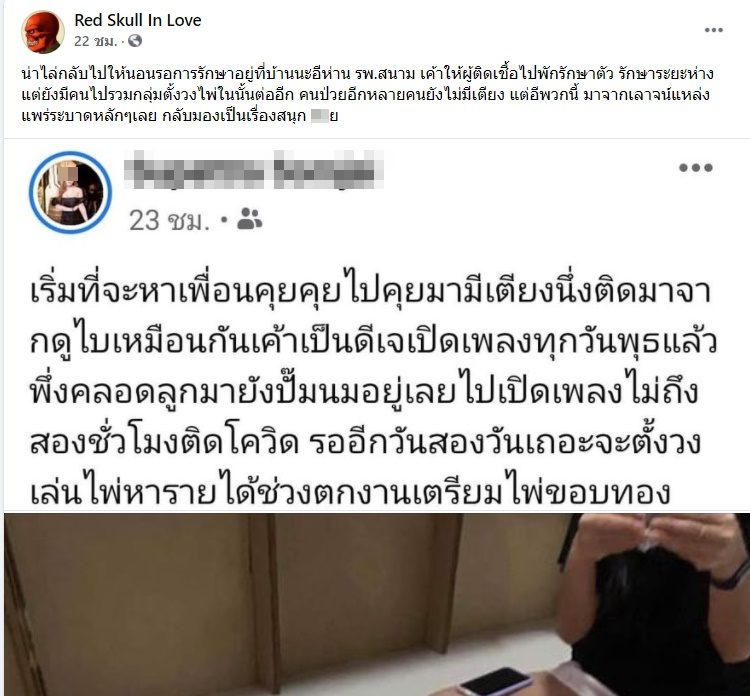The height and width of the screenshot is (696, 750).
Task: Click the globe public audience icon
Action: tap(135, 41)
